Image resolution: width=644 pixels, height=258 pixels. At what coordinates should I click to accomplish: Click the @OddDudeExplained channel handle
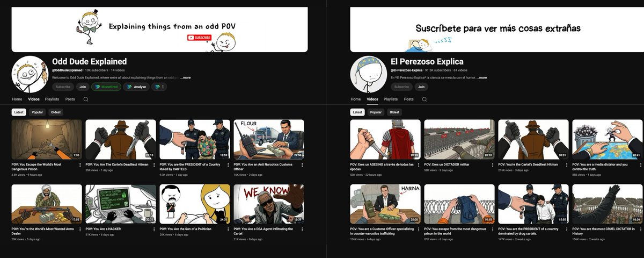point(68,70)
